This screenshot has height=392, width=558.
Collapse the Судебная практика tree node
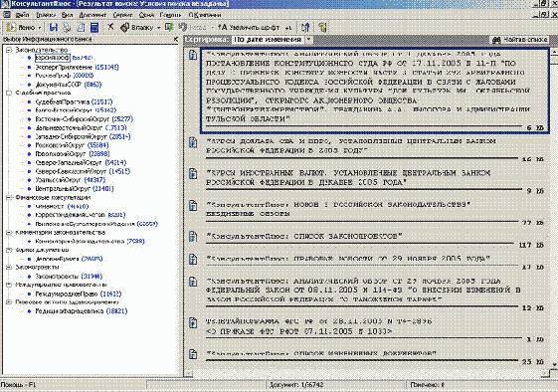click(9, 93)
